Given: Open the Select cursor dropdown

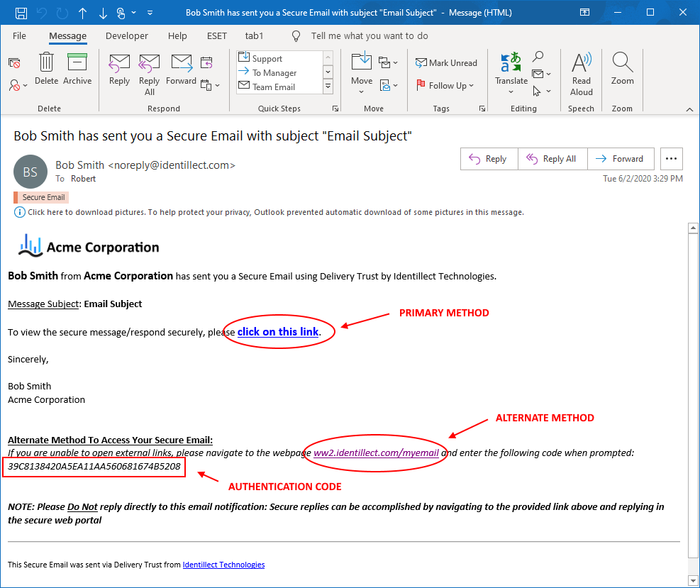Looking at the screenshot, I should 542,91.
